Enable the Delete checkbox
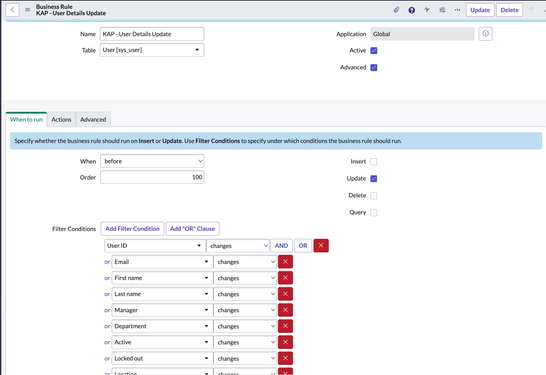This screenshot has height=375, width=546. 374,195
